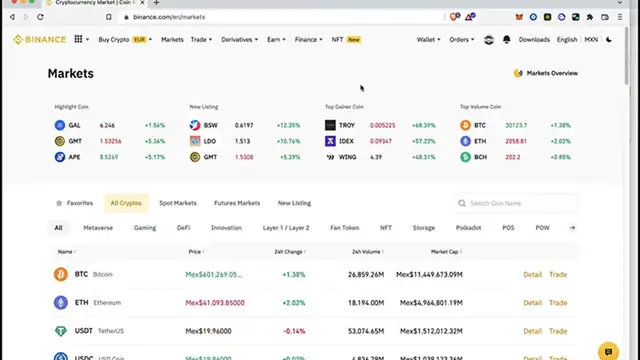Image resolution: width=640 pixels, height=360 pixels.
Task: Open Markets Overview link
Action: 546,73
